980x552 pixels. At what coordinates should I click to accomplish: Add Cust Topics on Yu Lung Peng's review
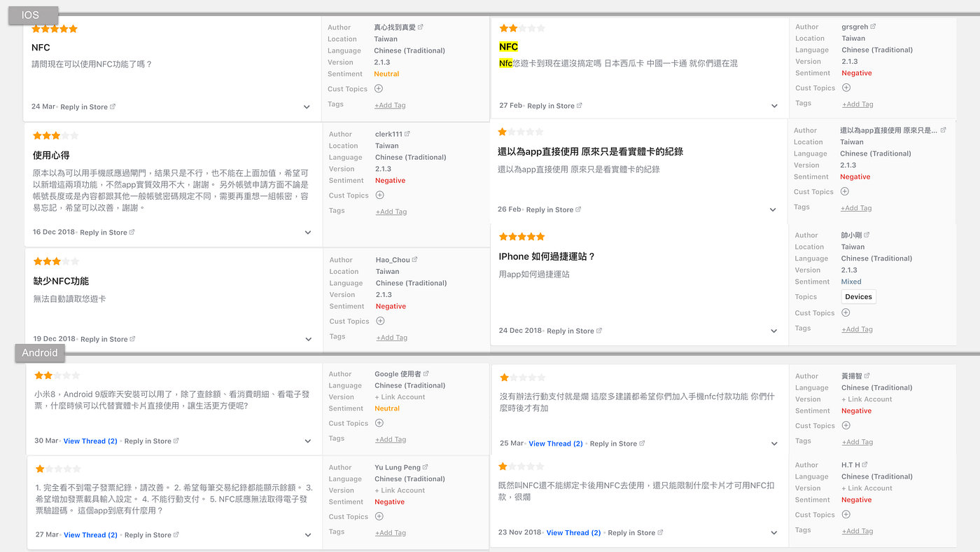pos(379,516)
